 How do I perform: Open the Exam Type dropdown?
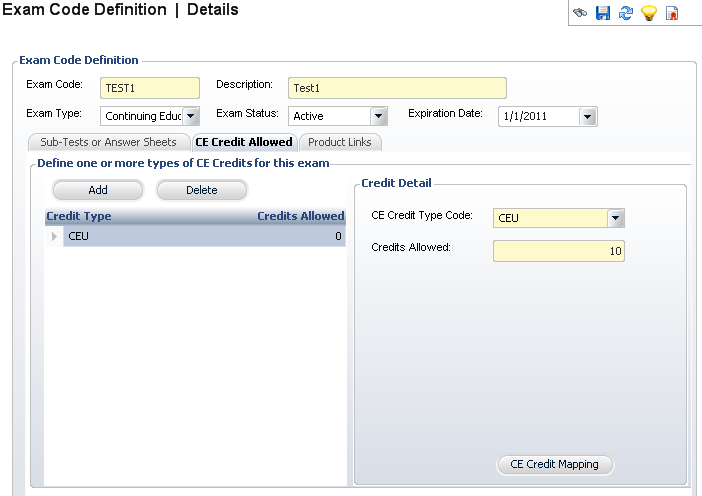pyautogui.click(x=192, y=116)
